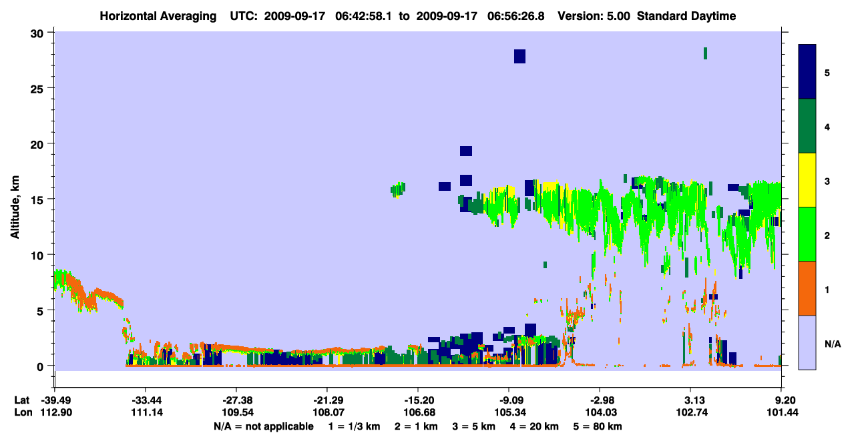Click the longitude value 102.74
Image resolution: width=868 pixels, height=445 pixels.
691,412
